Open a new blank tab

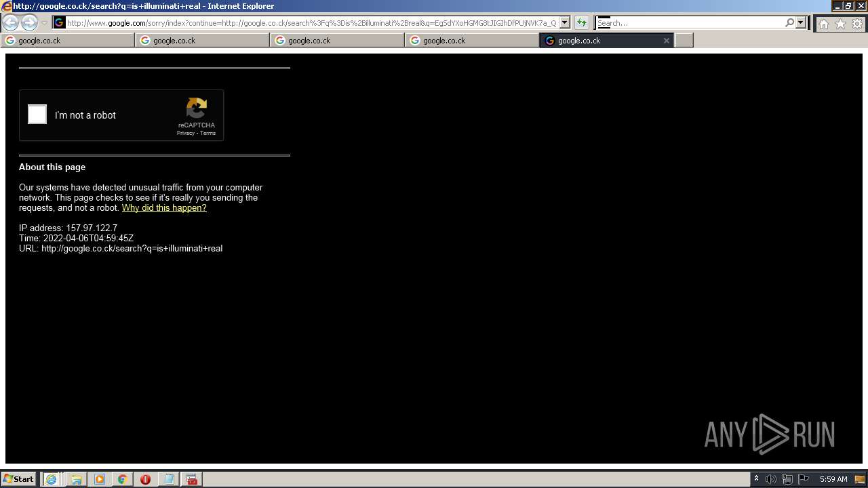[684, 41]
